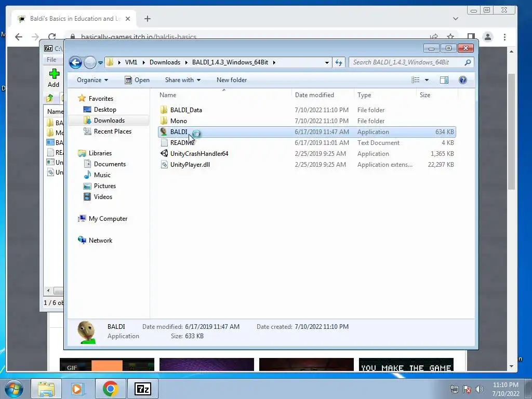Viewport: 532px width, 399px height.
Task: Sort by Name column header
Action: click(x=224, y=95)
